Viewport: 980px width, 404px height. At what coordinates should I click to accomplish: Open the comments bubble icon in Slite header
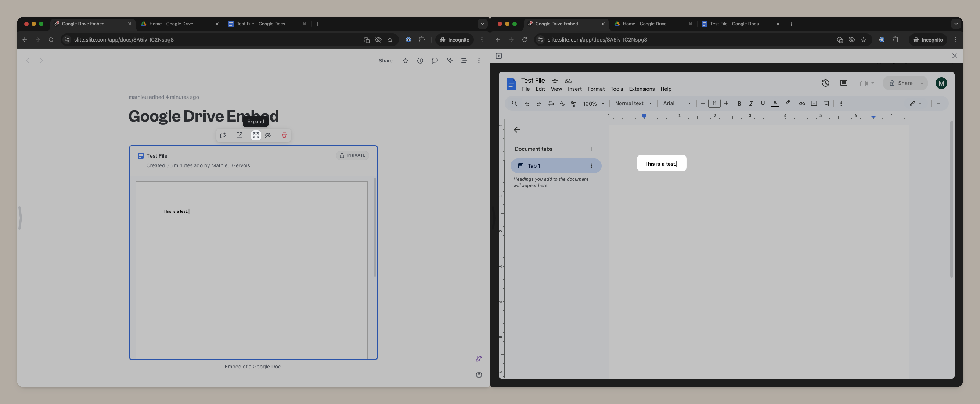(435, 61)
